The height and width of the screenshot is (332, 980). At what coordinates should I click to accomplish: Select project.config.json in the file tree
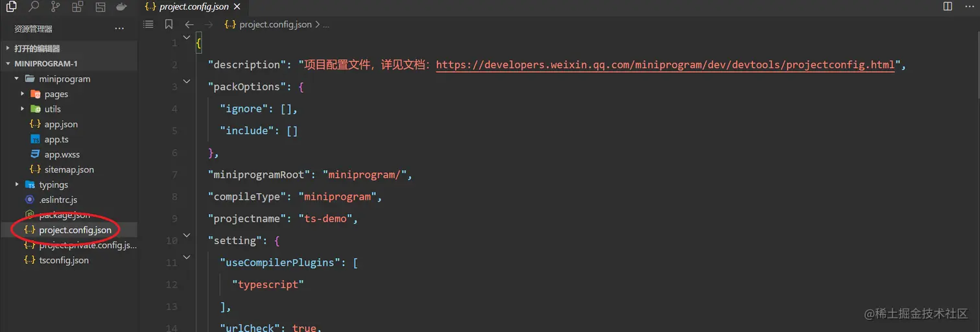69,230
